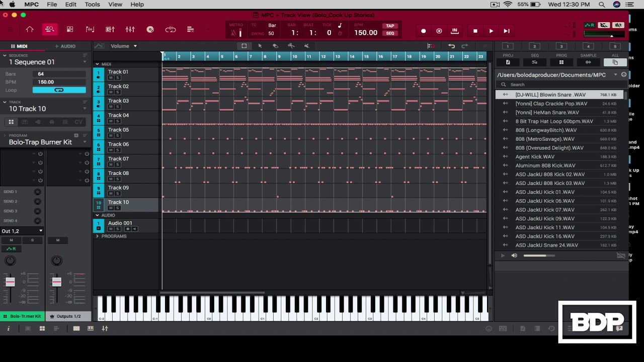The height and width of the screenshot is (362, 644).
Task: Start playback with the Play button
Action: pyautogui.click(x=491, y=31)
